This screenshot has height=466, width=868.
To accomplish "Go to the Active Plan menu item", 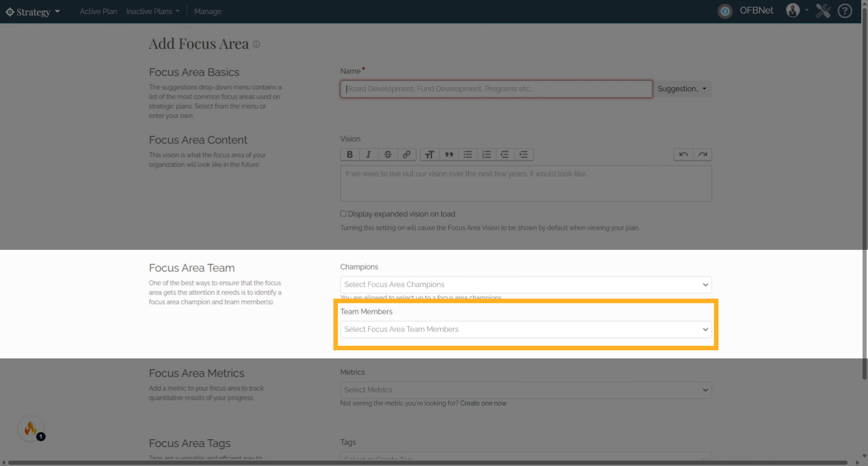I will pos(99,11).
